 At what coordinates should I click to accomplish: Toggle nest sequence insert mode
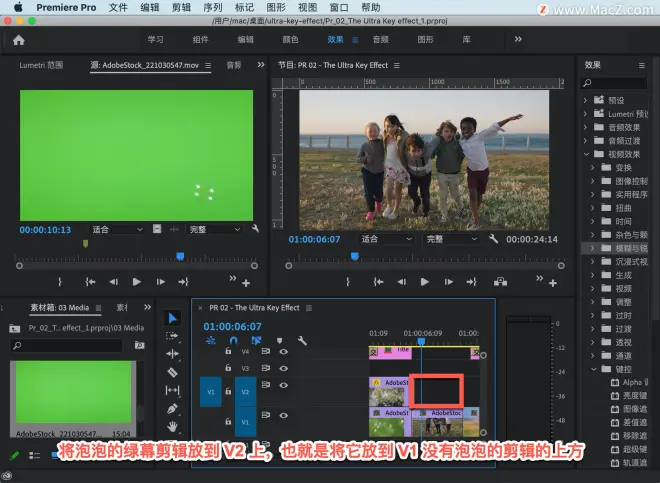coord(211,340)
